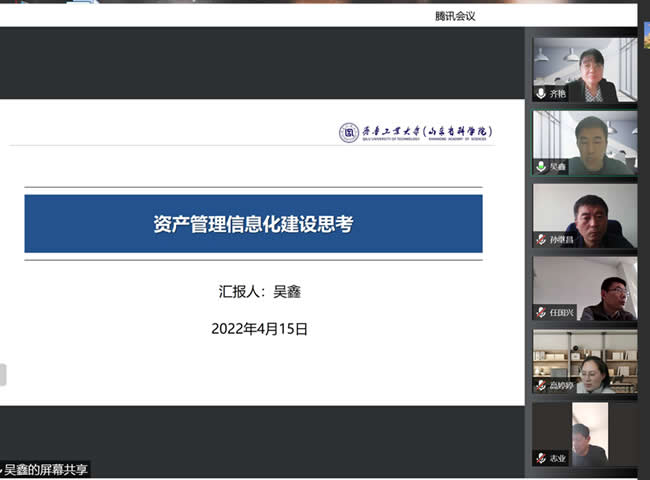Click the university name calligraphy in the slide header
Screen dimensions: 650x480
(x=427, y=132)
